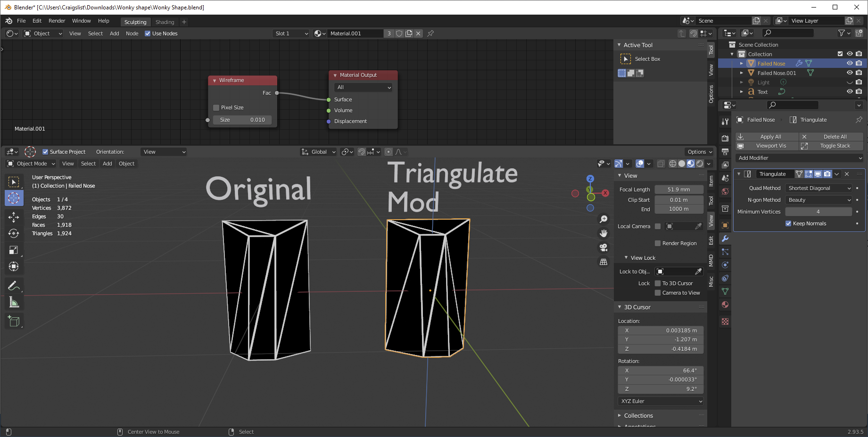Select the Annotate pencil tool
This screenshot has height=437, width=868.
pos(14,286)
